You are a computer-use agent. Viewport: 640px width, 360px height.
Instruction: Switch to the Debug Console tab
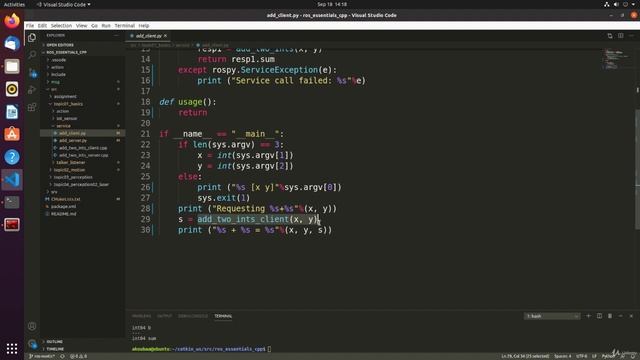pyautogui.click(x=193, y=316)
